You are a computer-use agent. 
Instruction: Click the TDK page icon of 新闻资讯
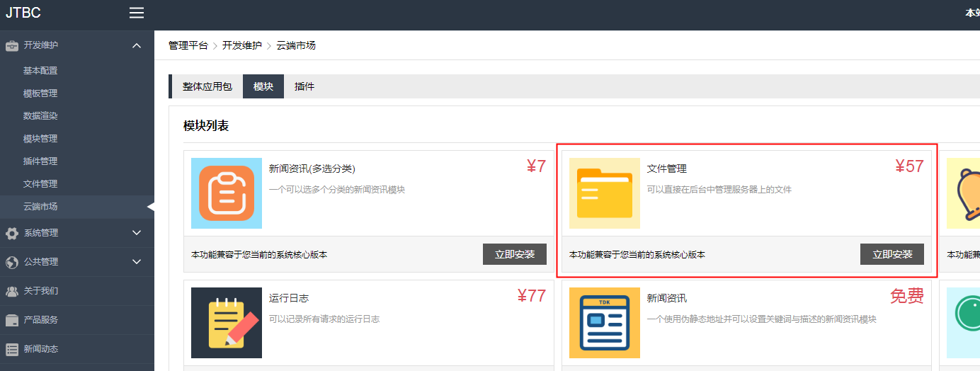tap(605, 323)
